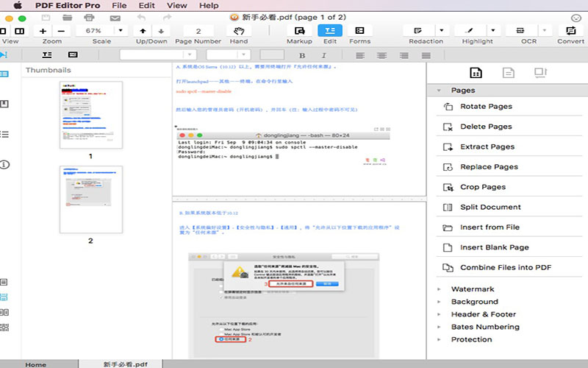Toggle italic formatting
This screenshot has width=588, height=368.
323,55
